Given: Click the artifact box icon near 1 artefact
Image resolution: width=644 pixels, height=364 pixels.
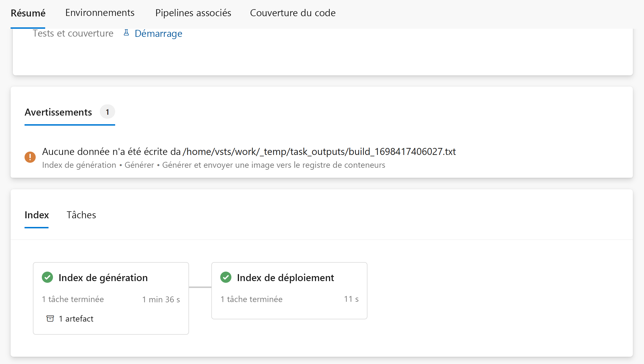Looking at the screenshot, I should click(x=50, y=318).
